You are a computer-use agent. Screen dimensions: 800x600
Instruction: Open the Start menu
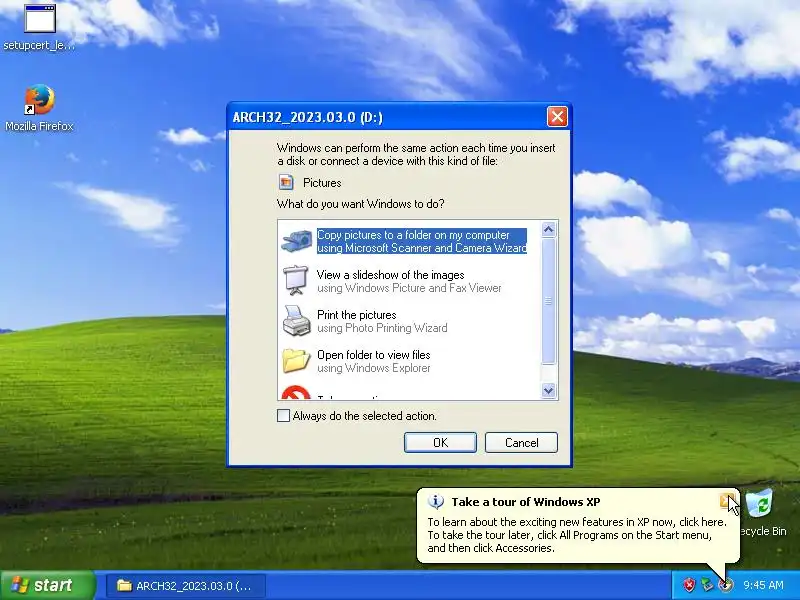point(48,585)
